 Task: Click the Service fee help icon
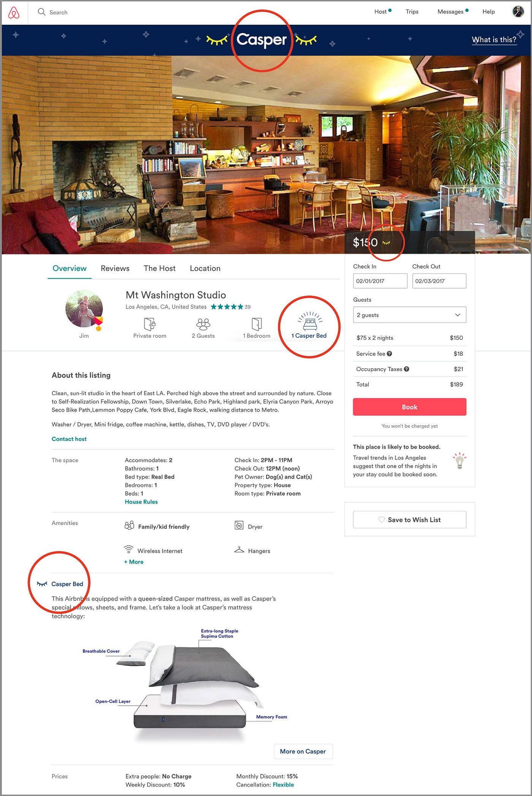click(x=389, y=354)
